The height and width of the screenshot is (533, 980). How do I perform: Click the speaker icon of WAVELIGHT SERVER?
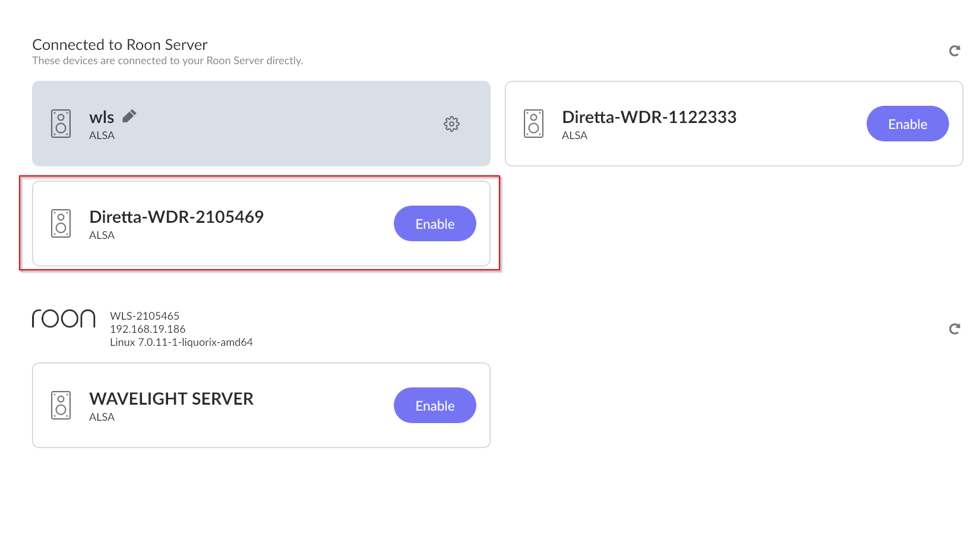[61, 405]
